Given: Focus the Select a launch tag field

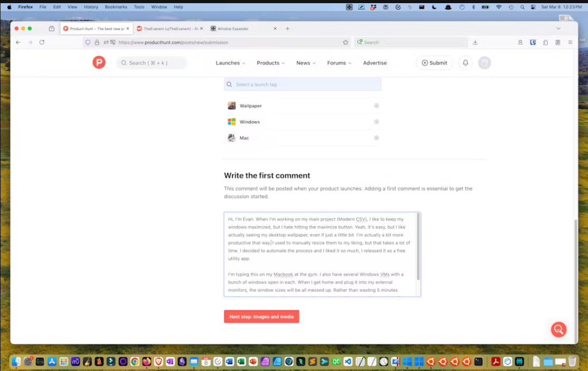Looking at the screenshot, I should 302,85.
